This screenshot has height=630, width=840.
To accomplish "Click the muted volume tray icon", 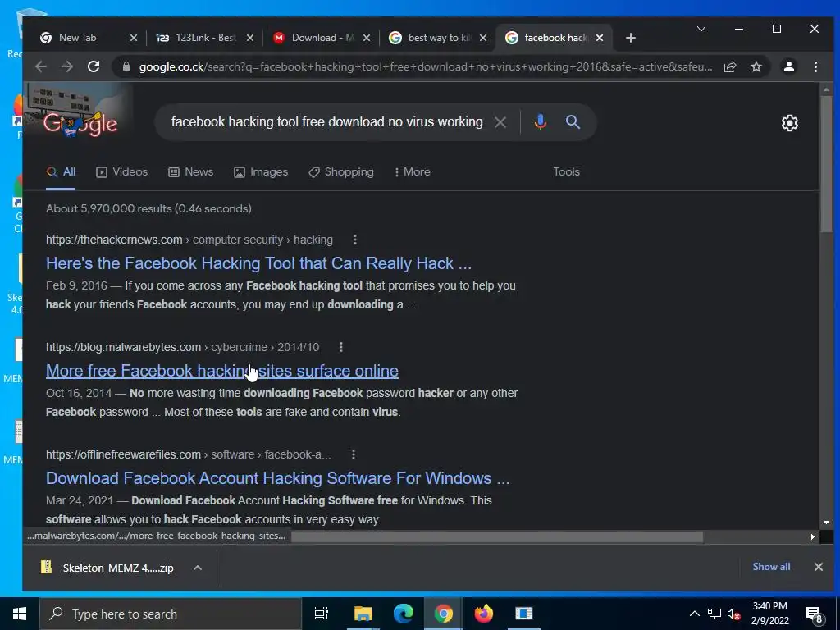I will [733, 614].
